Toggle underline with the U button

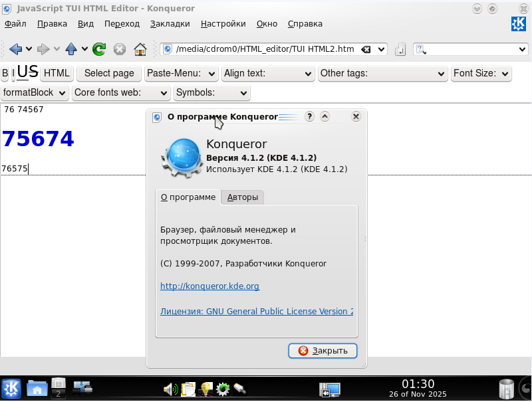[x=23, y=72]
